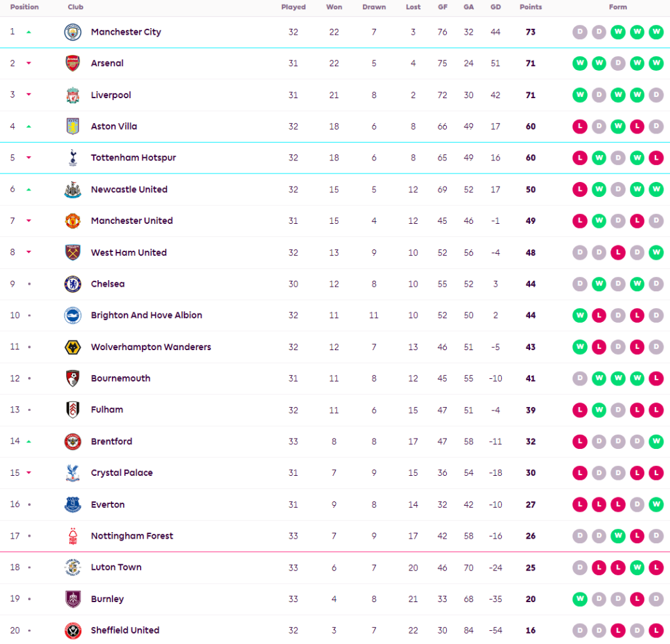
Task: Click the Nottingham Forest tree logo
Action: (x=73, y=536)
